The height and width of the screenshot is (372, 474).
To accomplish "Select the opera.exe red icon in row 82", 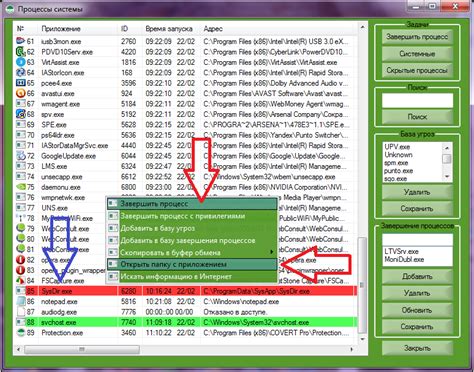I will tap(21, 260).
